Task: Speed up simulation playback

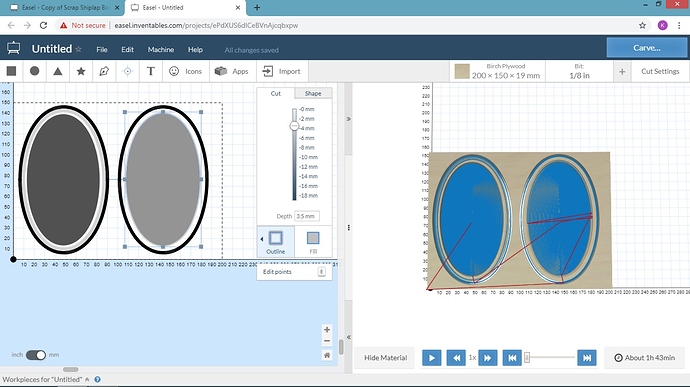Action: pos(488,358)
